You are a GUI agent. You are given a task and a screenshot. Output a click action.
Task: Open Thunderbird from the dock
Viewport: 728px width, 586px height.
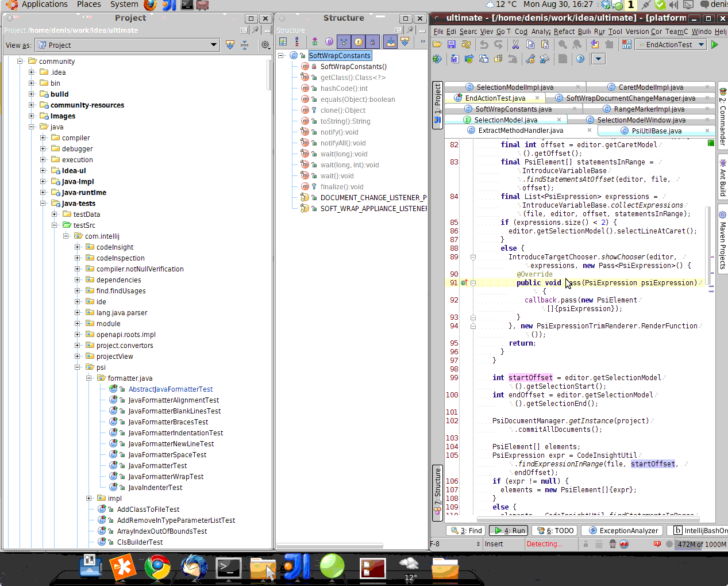pyautogui.click(x=194, y=568)
